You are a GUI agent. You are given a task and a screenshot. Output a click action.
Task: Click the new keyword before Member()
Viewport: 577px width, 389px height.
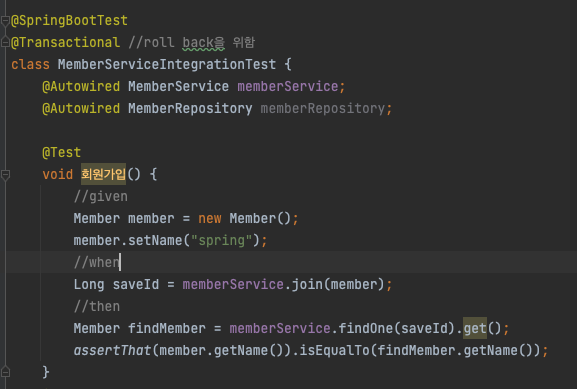210,218
